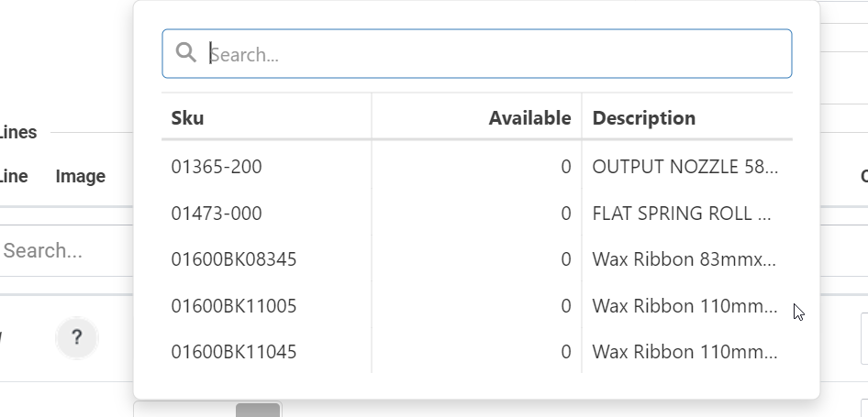Click the Description column header
Screen dimensions: 868x417
643,118
